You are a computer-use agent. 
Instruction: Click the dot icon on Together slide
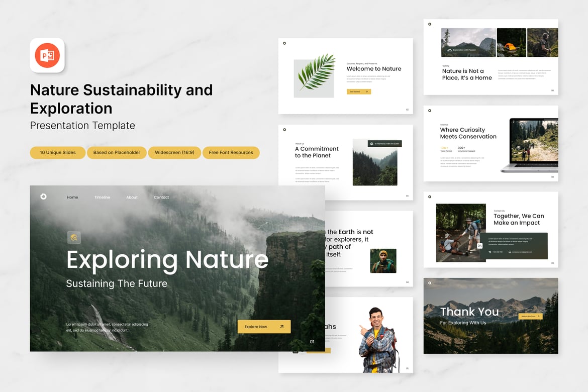tap(430, 197)
